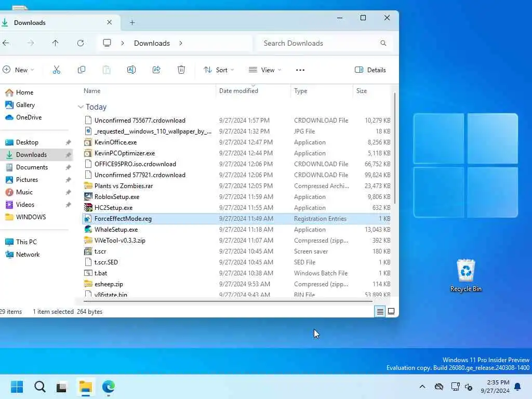Open Home in the navigation pane
Image resolution: width=532 pixels, height=399 pixels.
[x=20, y=92]
